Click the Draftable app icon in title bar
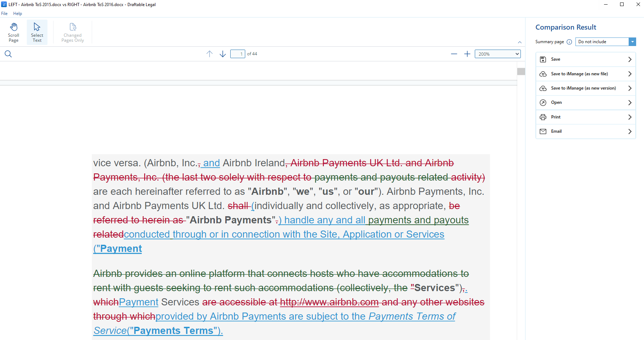Image resolution: width=644 pixels, height=340 pixels. point(4,4)
